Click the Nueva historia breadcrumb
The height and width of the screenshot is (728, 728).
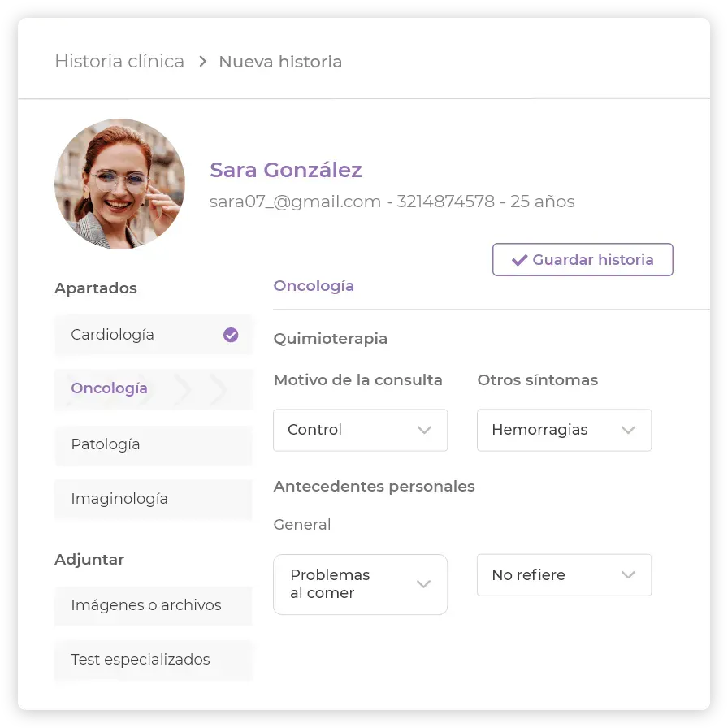click(x=280, y=61)
